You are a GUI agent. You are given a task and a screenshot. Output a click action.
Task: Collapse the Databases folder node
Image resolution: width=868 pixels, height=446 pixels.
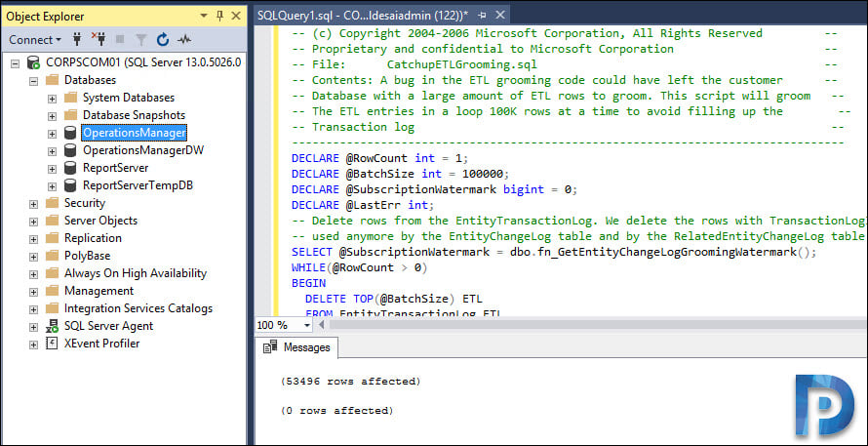click(x=34, y=80)
